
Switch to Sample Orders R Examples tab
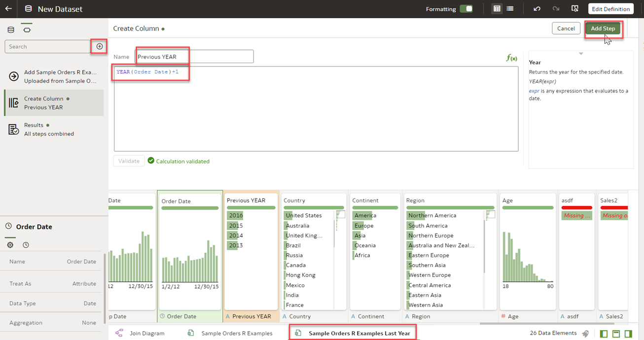click(231, 333)
